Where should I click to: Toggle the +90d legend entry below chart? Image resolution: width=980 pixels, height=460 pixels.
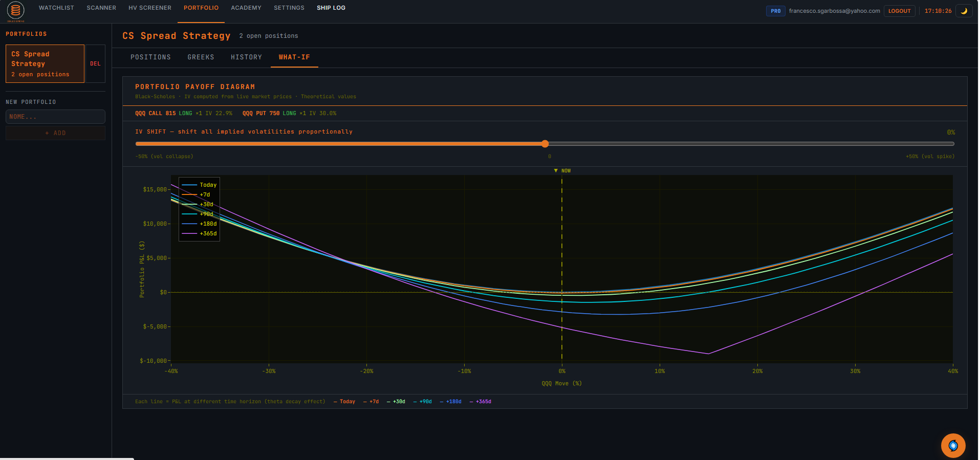pyautogui.click(x=423, y=402)
